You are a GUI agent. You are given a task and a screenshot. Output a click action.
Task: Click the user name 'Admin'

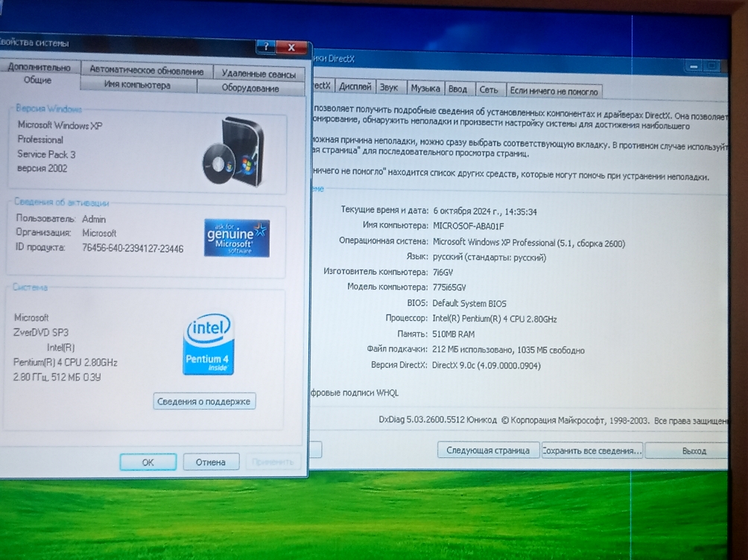[x=94, y=219]
